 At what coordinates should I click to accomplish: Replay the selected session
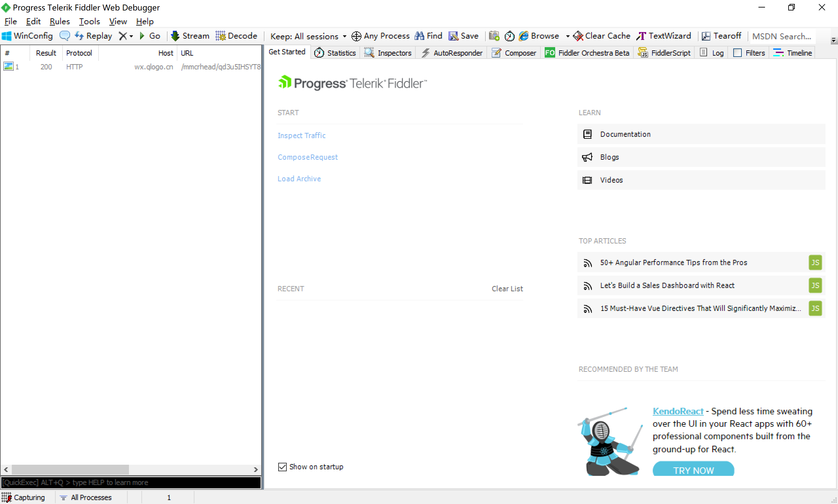94,36
